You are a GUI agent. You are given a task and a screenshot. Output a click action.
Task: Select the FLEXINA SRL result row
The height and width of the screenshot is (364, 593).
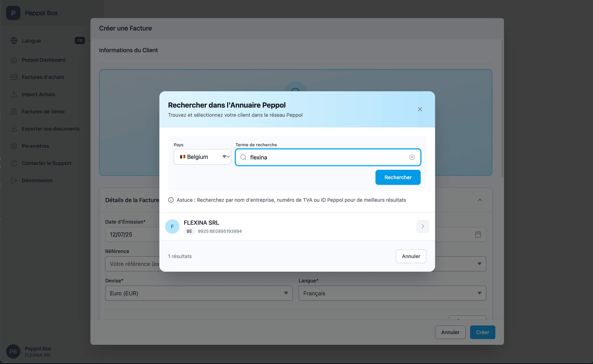[297, 226]
